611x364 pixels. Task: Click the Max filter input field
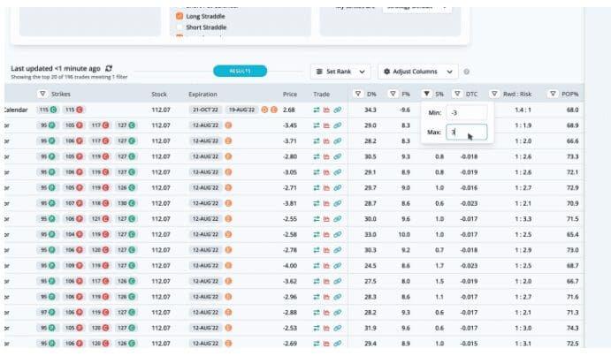tap(465, 133)
